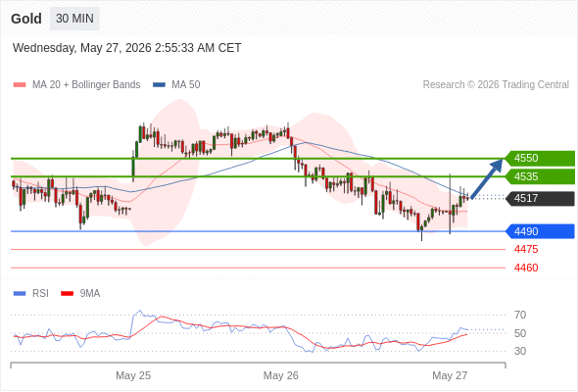
Task: Click the 4517 current price tag
Action: 540,198
